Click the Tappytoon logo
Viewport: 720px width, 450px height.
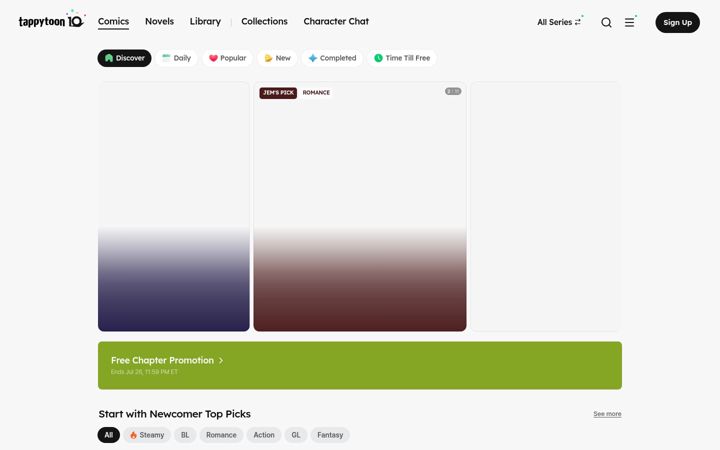pos(51,20)
